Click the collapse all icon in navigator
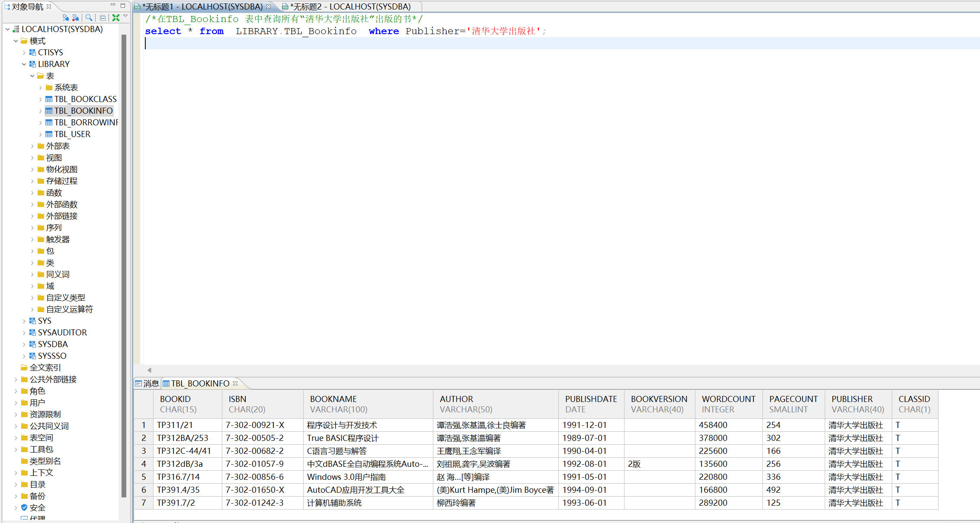The width and height of the screenshot is (980, 523). (102, 18)
